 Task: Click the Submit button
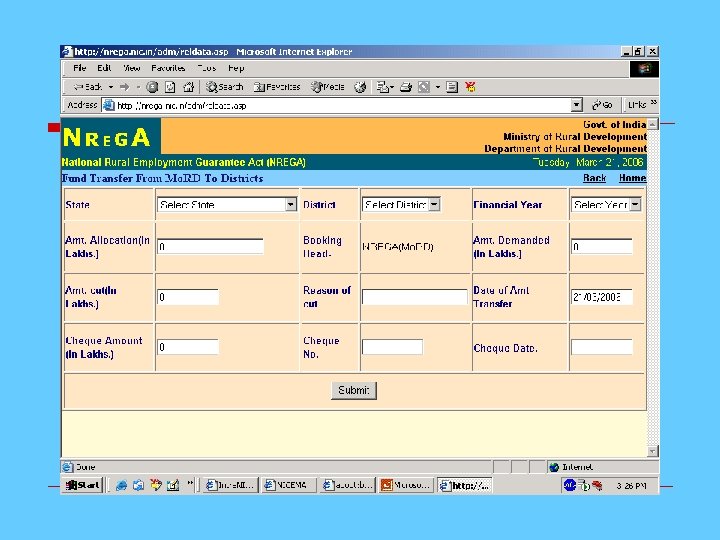click(354, 390)
